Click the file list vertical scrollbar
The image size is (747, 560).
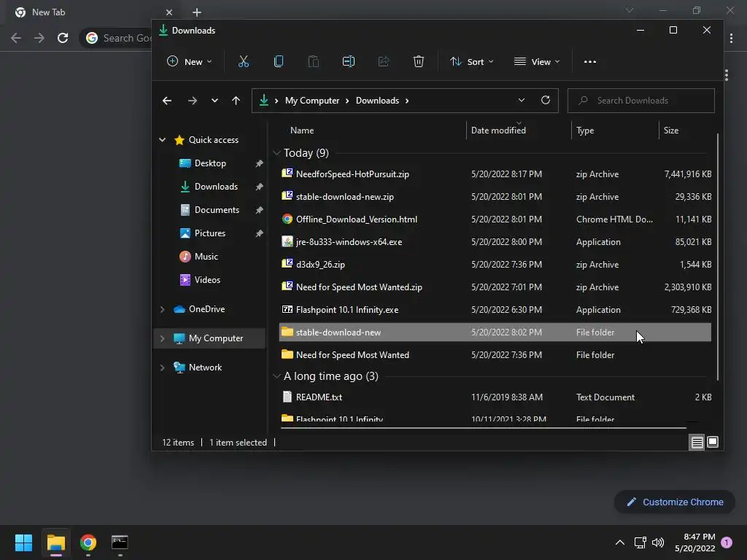point(718,257)
